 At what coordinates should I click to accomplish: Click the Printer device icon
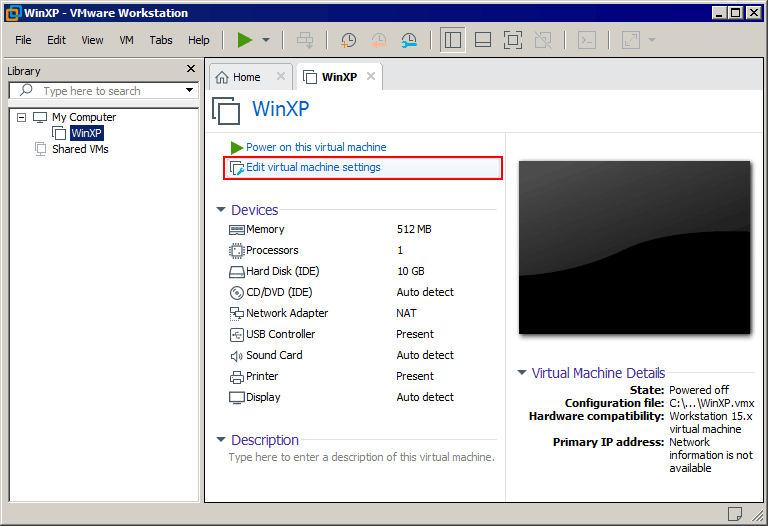point(237,377)
